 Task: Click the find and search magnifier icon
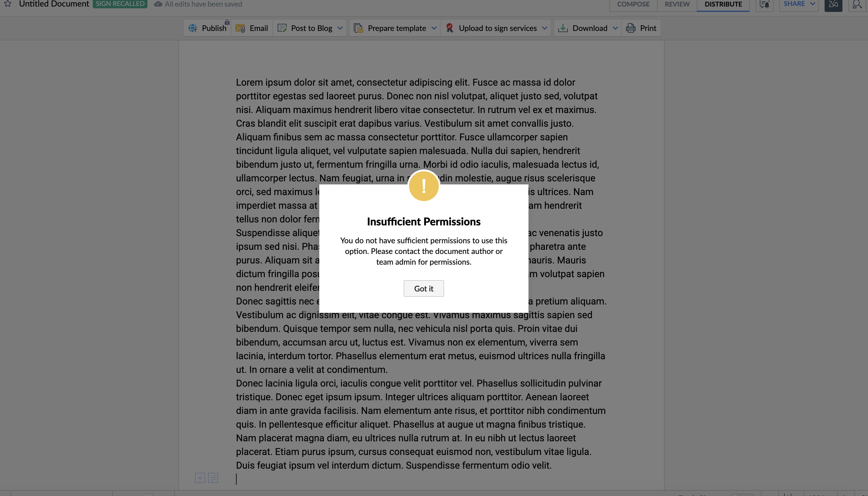[857, 4]
